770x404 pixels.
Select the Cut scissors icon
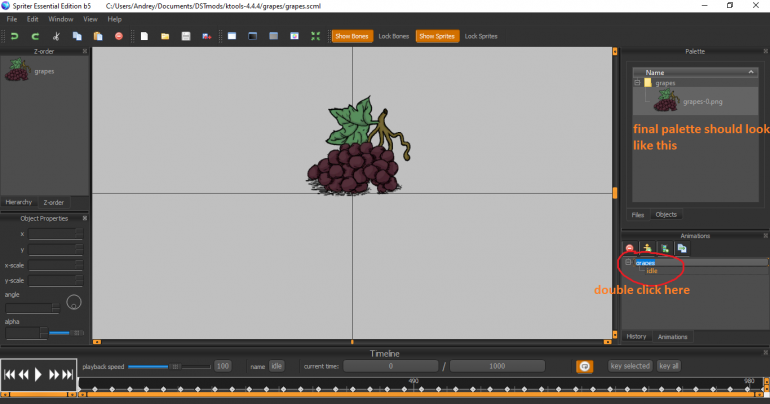point(57,37)
